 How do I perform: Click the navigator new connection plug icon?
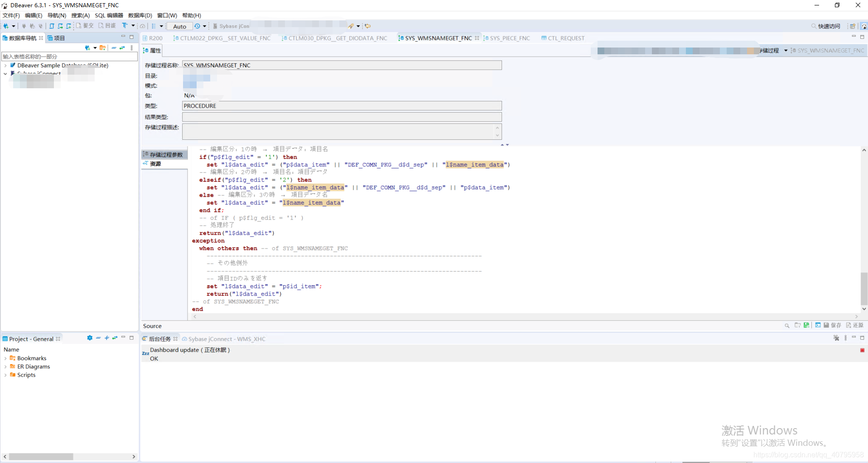[x=87, y=48]
